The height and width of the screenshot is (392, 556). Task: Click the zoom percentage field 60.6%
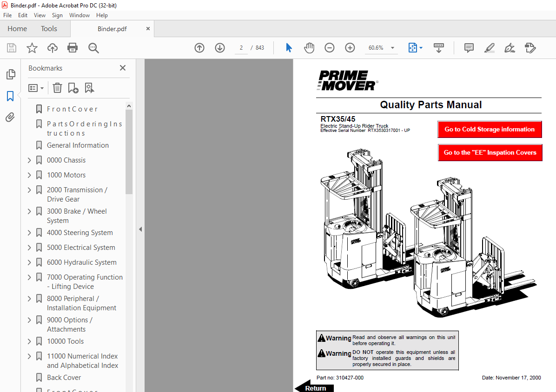[376, 48]
